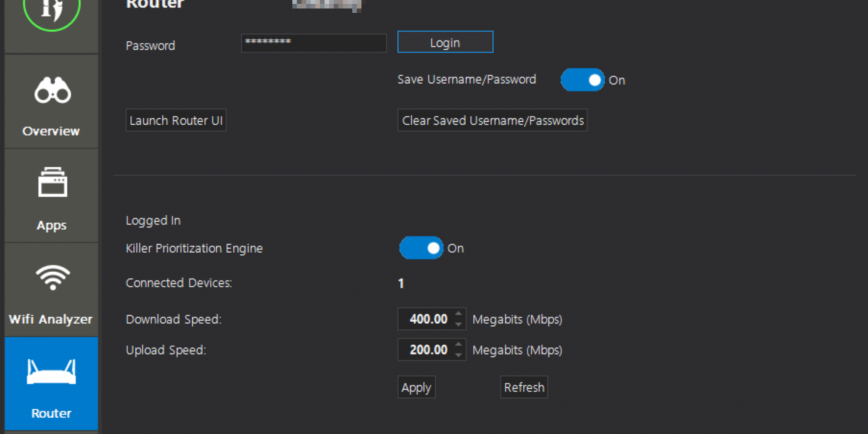Apply the bandwidth speed settings
The height and width of the screenshot is (434, 868).
(416, 388)
